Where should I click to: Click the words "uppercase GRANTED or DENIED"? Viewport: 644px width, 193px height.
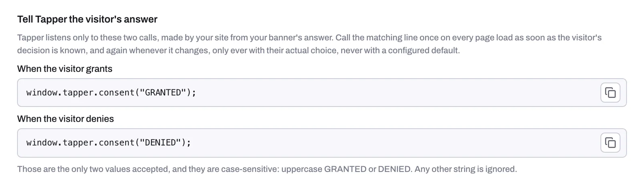(346, 169)
